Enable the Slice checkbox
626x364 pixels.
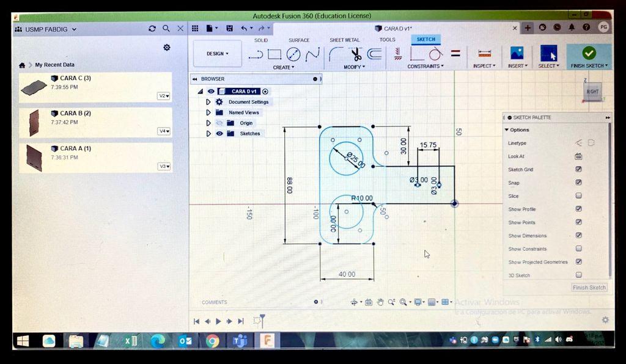pos(578,195)
